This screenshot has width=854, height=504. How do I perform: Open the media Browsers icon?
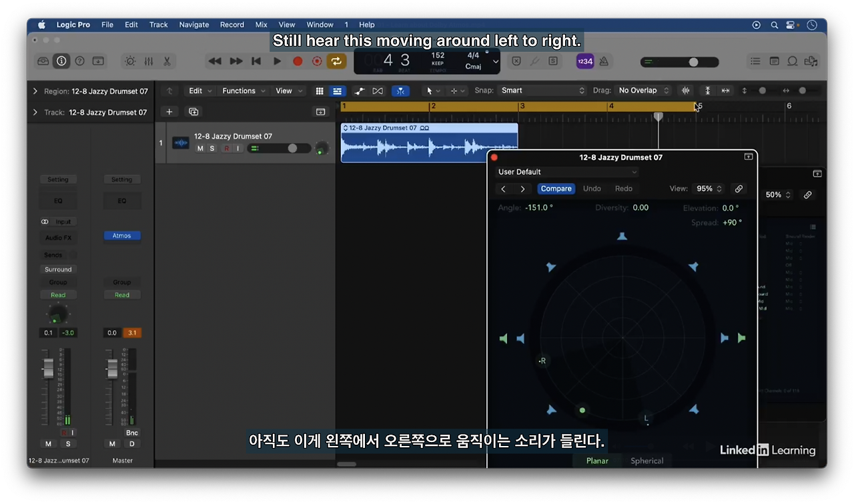coord(811,61)
